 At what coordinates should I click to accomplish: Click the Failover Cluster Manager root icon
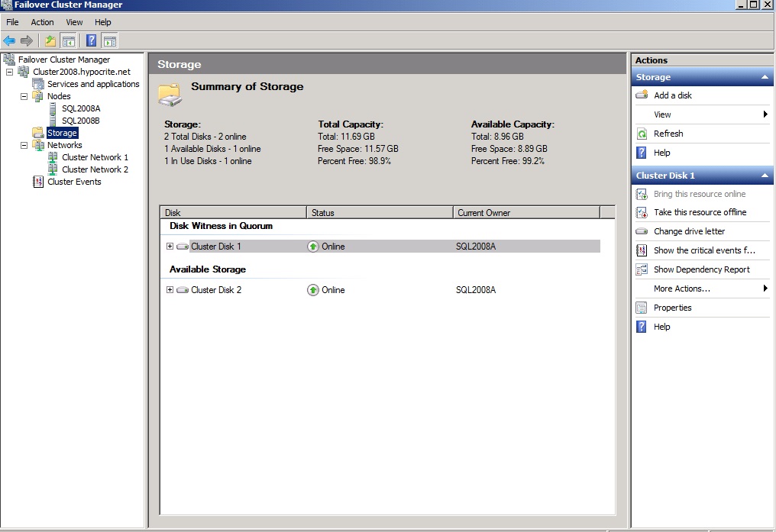click(9, 60)
